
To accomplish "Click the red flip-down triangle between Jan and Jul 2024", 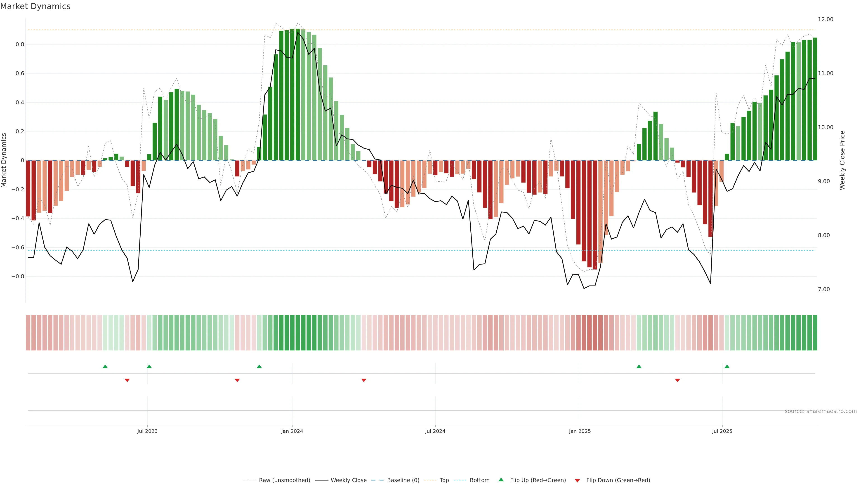I will point(363,380).
